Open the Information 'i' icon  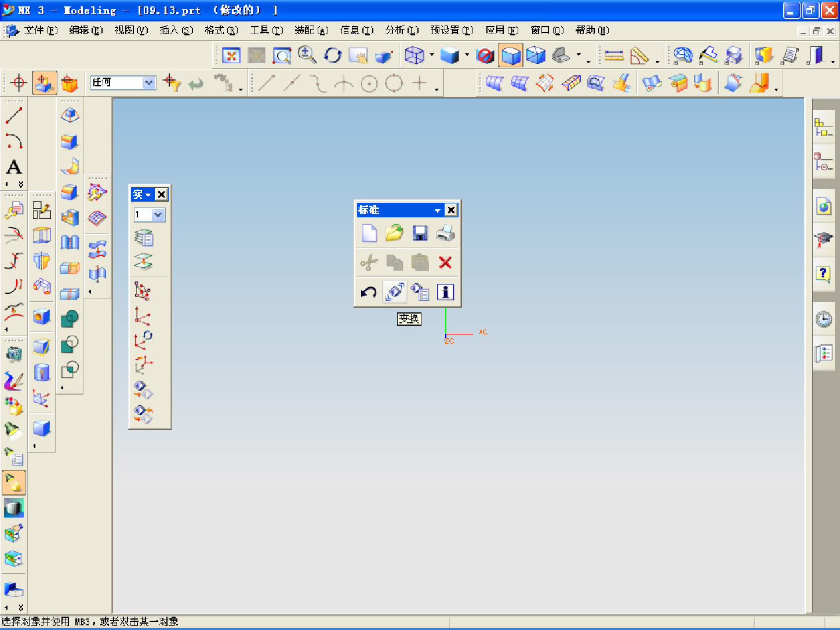445,292
